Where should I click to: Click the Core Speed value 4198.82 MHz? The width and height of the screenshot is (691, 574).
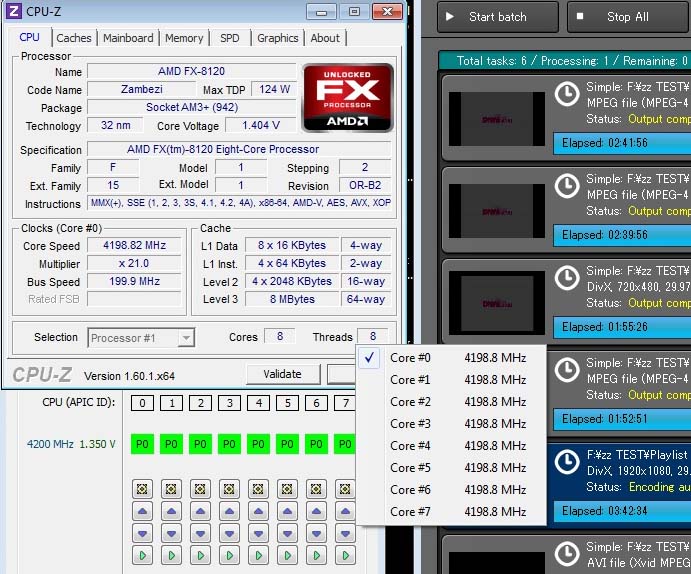[134, 245]
